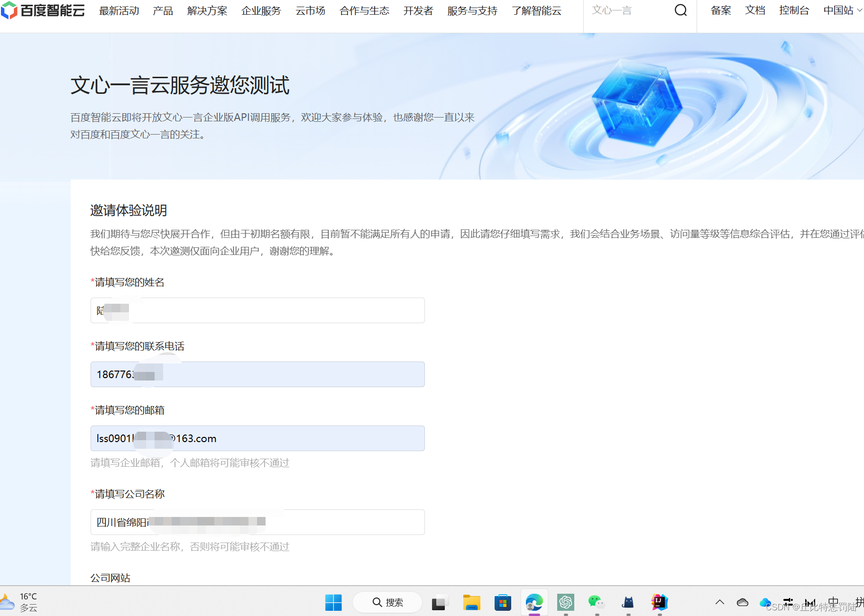Image resolution: width=864 pixels, height=616 pixels.
Task: Click the name input field
Action: point(257,310)
